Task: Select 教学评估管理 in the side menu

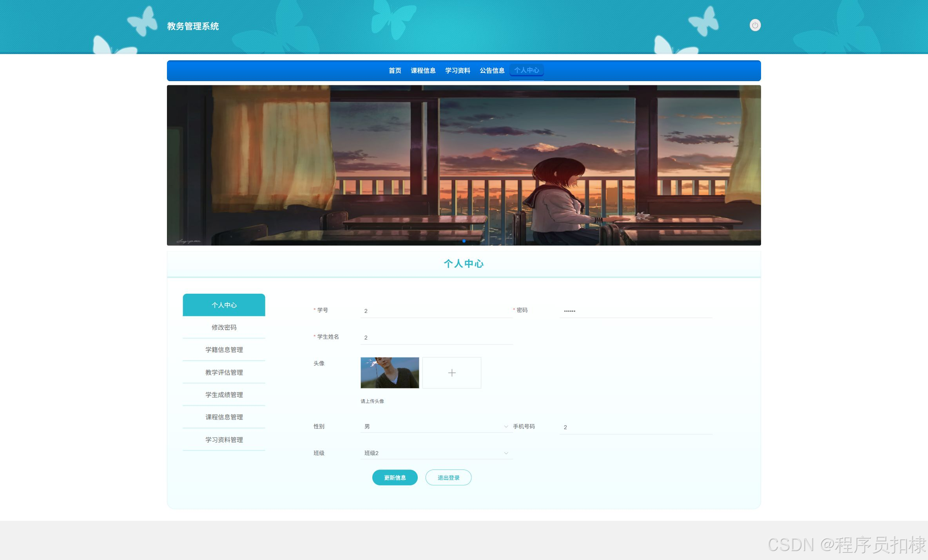Action: [x=224, y=372]
